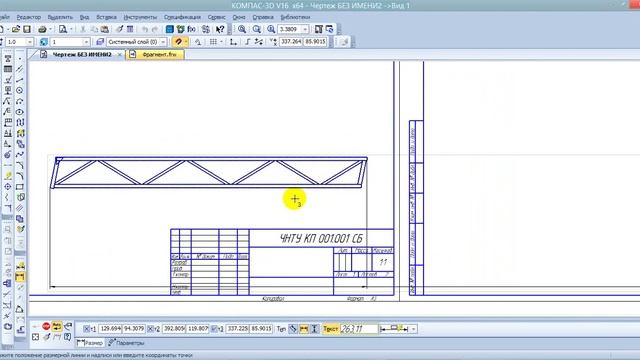Switch to the Чертеж БЕЗ ИМЕНИ2 tab

point(82,54)
